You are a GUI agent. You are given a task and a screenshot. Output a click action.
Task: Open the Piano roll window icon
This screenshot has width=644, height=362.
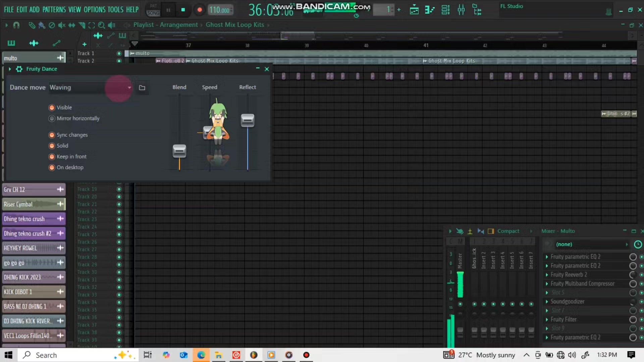click(x=430, y=10)
